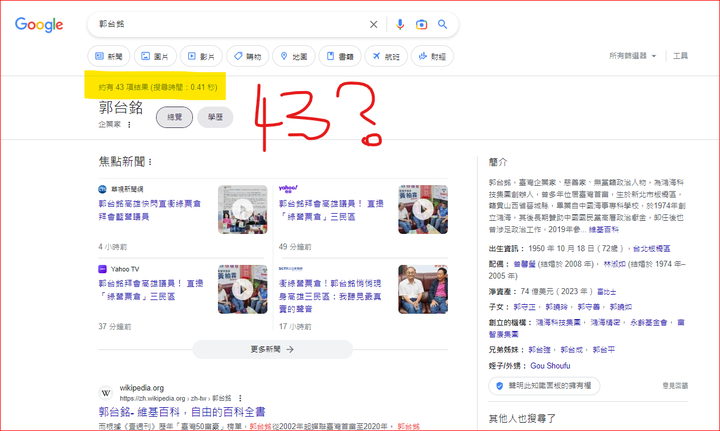This screenshot has height=431, width=720.
Task: Clear the search box with the X icon
Action: pos(374,24)
